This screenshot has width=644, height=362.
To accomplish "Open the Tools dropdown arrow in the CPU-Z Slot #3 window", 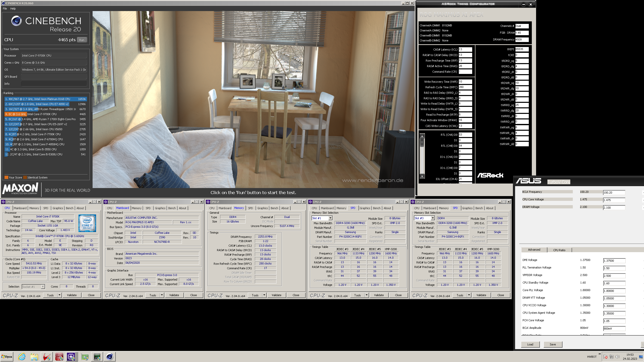I will [x=469, y=295].
